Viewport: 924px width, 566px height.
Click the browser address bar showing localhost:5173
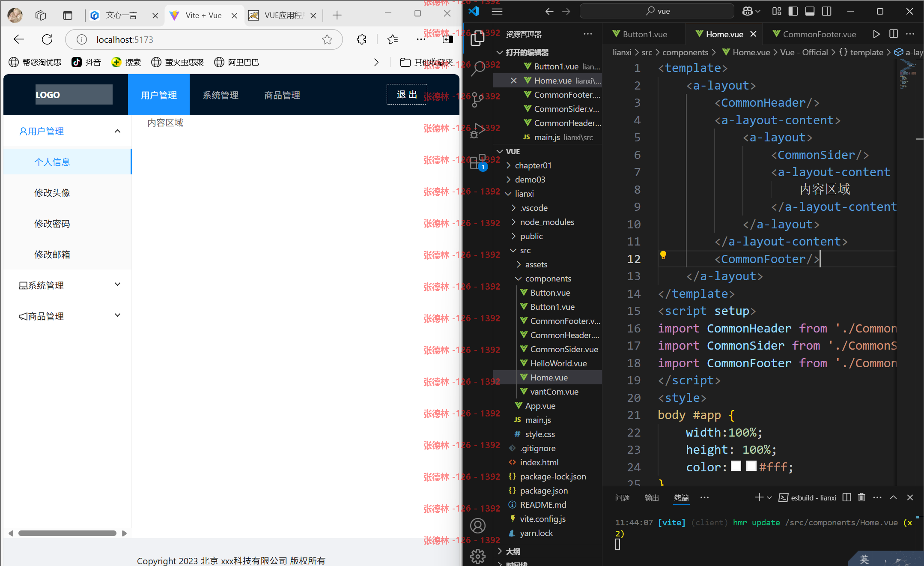pyautogui.click(x=204, y=39)
